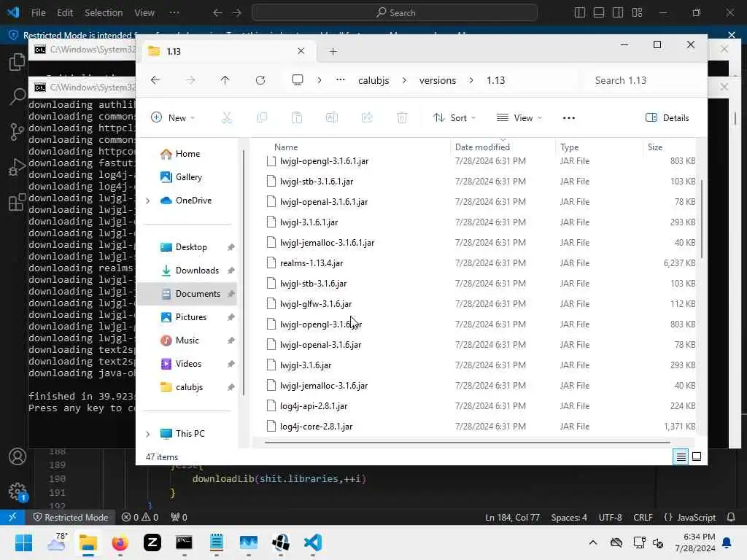The height and width of the screenshot is (560, 747).
Task: Sort files by Date modified header
Action: pyautogui.click(x=482, y=147)
